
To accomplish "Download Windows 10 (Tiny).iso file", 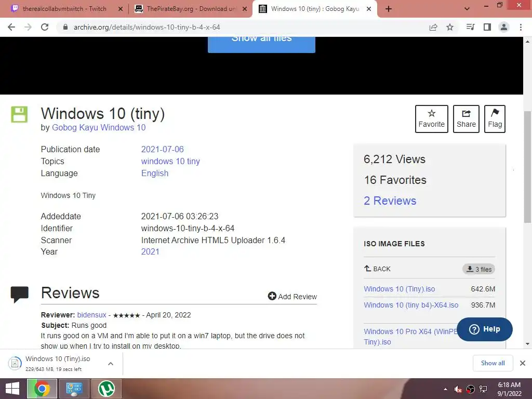I will coord(400,289).
